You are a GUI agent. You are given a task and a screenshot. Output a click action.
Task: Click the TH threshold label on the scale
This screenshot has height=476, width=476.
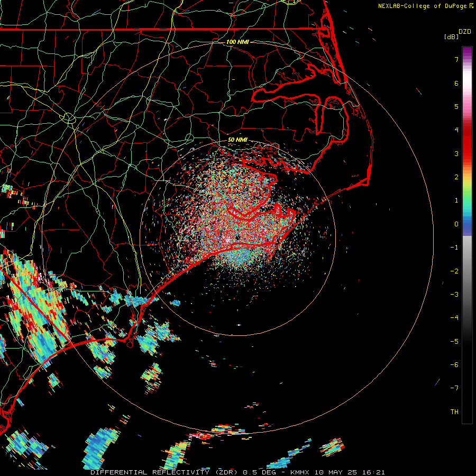coord(454,412)
